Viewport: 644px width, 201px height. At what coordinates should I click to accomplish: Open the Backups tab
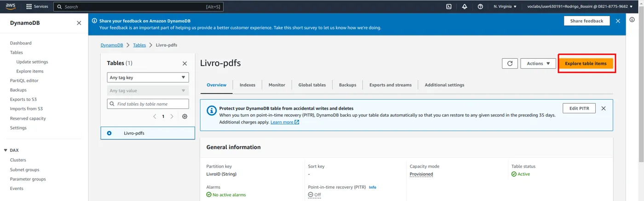[x=347, y=85]
